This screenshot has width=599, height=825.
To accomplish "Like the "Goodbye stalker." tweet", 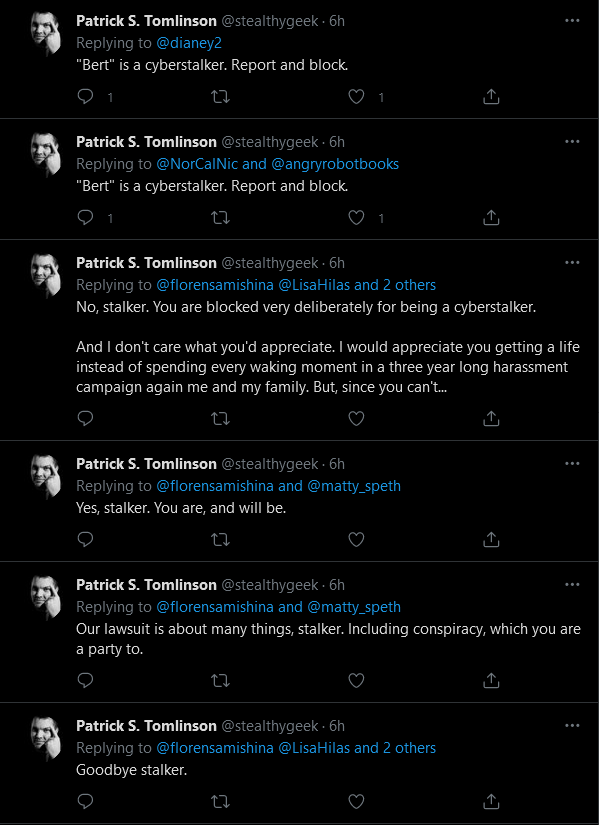I will click(356, 801).
